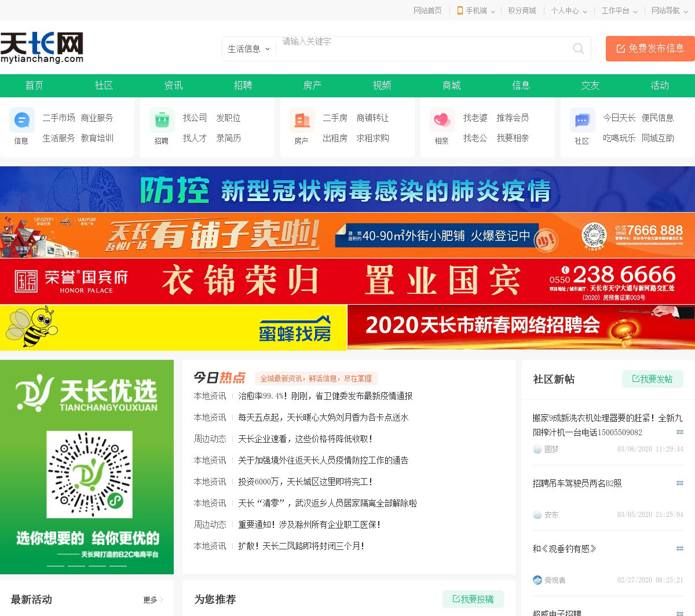Open the 资讯 navigation tab
This screenshot has width=695, height=616.
173,85
